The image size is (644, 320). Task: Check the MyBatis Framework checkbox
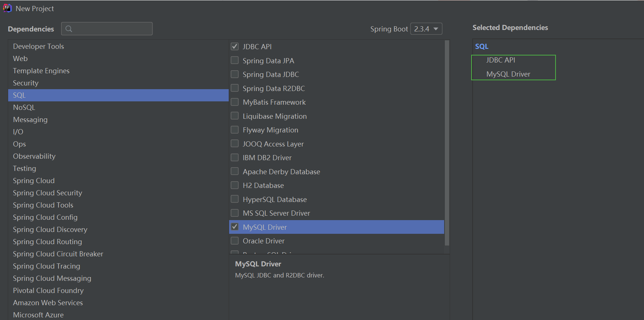[x=235, y=102]
